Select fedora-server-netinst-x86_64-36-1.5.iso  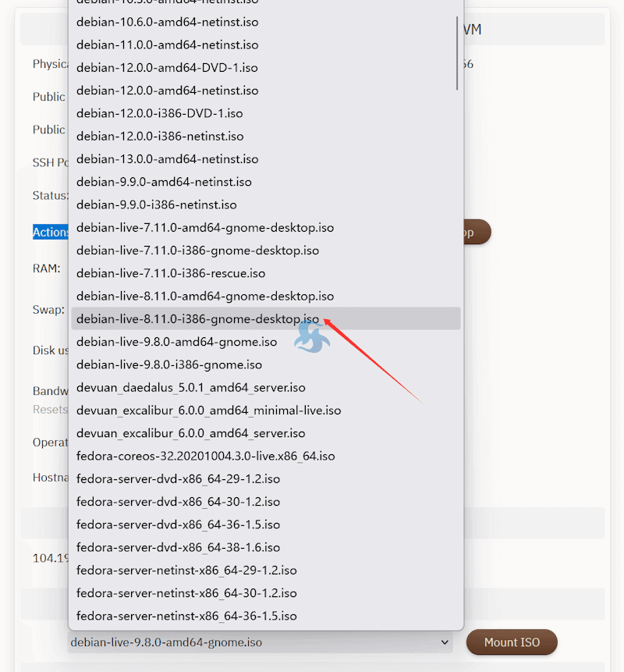click(186, 617)
